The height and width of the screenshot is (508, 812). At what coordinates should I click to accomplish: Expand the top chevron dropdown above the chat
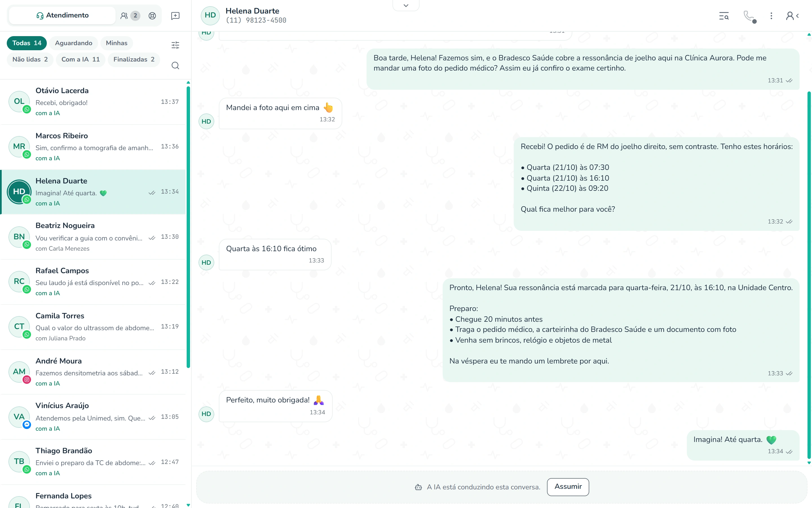coord(406,5)
